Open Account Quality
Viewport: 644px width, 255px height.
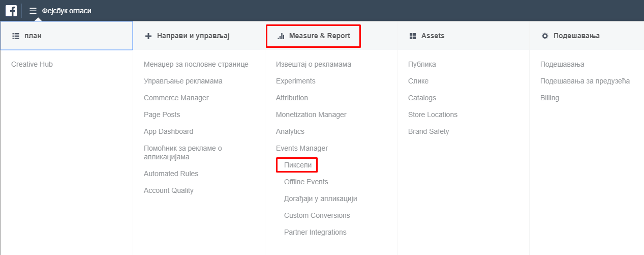pos(169,190)
